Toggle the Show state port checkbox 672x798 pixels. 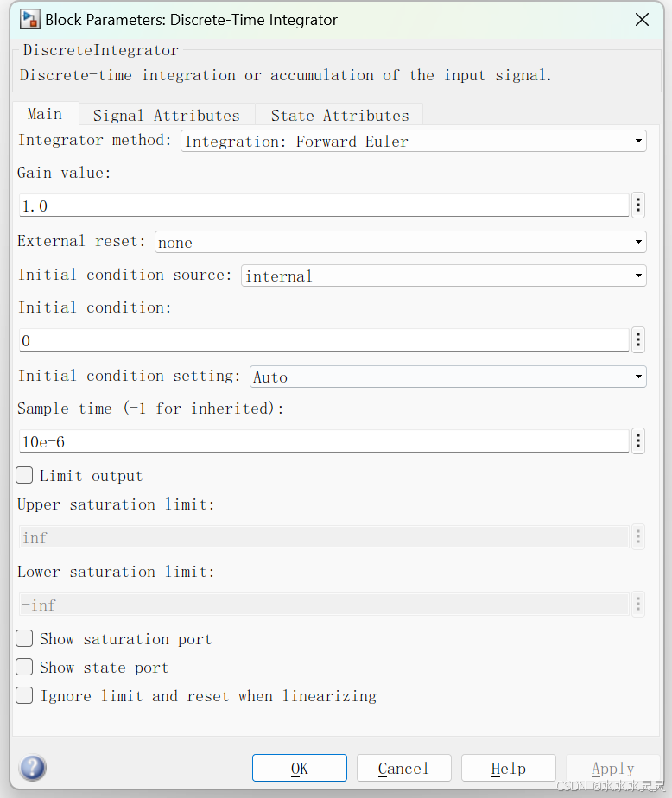coord(25,668)
